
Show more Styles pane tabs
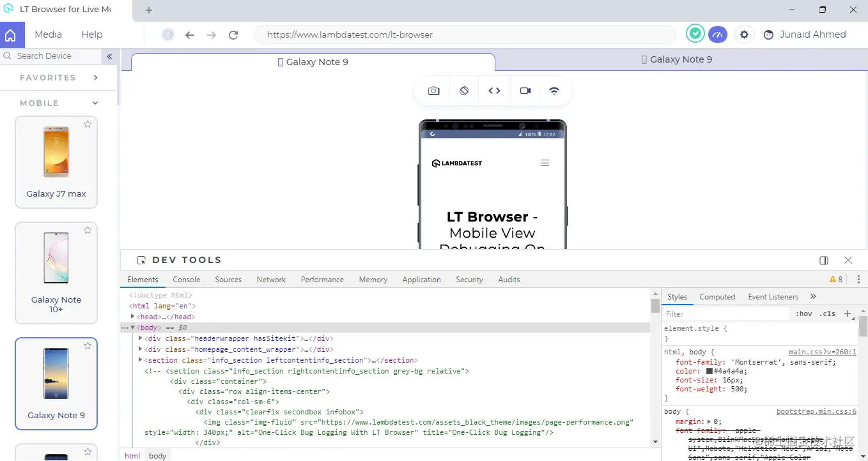813,297
